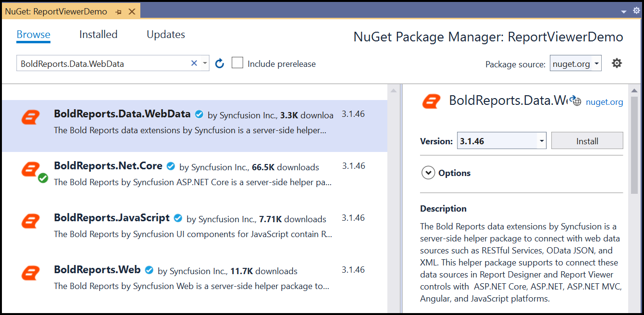This screenshot has width=644, height=315.
Task: Click the package logo in details pane
Action: (x=431, y=101)
